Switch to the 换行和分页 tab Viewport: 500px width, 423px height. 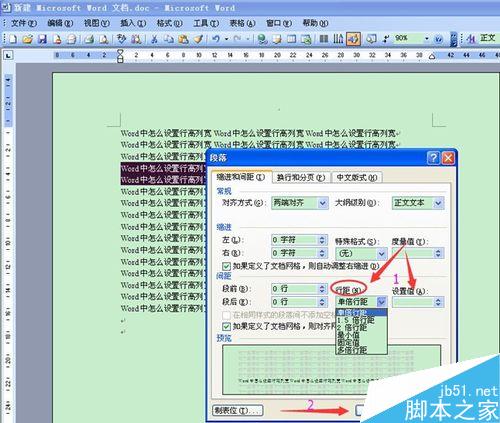point(301,178)
